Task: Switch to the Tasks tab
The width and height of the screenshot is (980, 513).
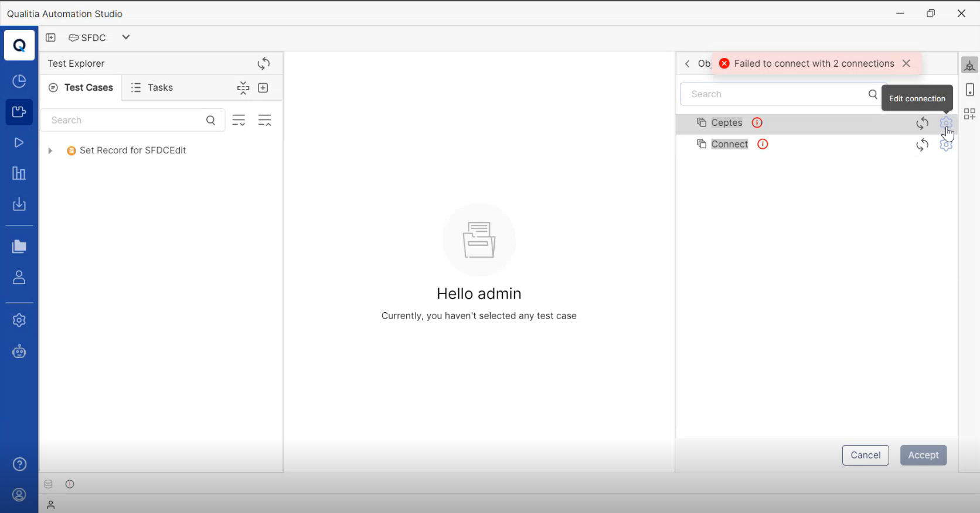Action: pyautogui.click(x=152, y=88)
